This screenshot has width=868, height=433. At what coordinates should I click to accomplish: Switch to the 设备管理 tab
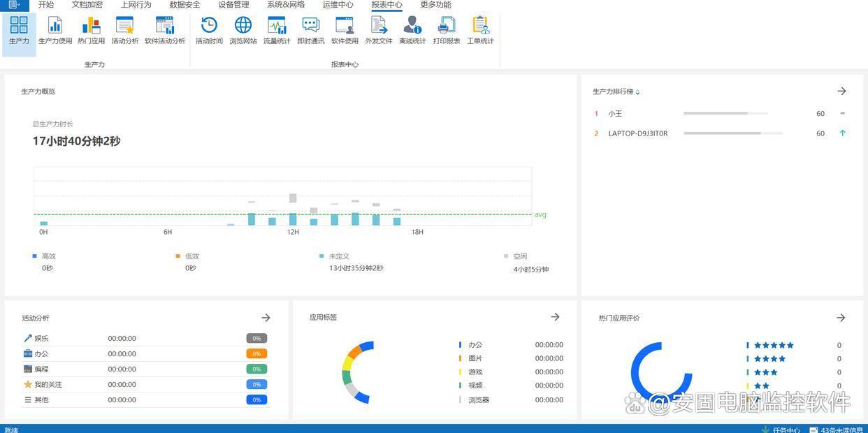[233, 5]
